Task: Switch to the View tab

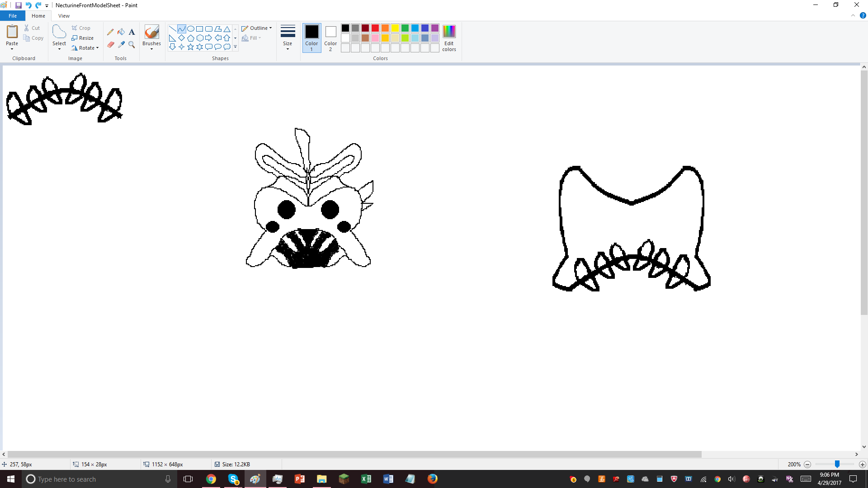Action: point(64,16)
